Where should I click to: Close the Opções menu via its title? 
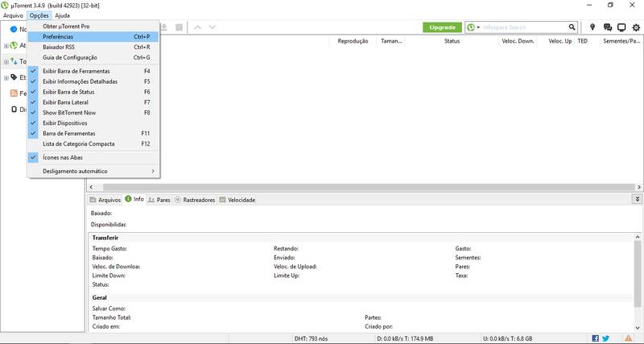point(39,15)
